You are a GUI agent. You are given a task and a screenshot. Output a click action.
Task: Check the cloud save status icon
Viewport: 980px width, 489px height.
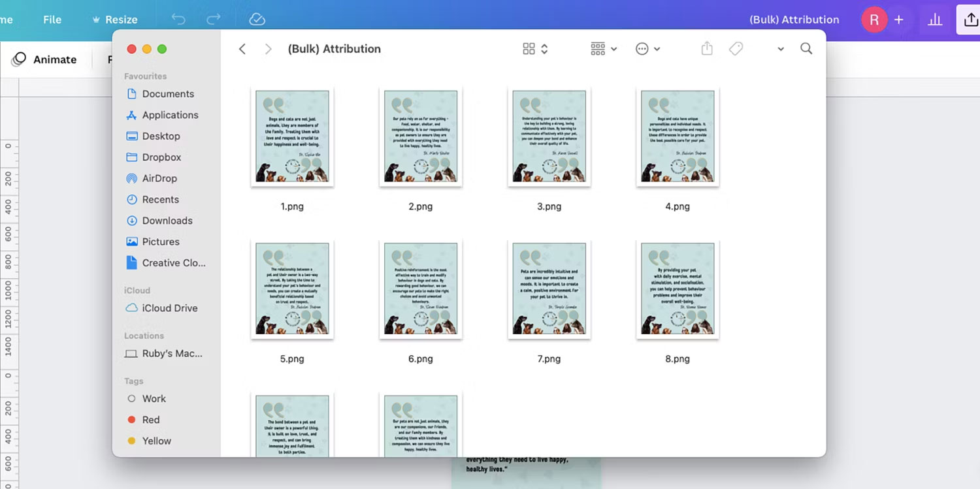257,19
